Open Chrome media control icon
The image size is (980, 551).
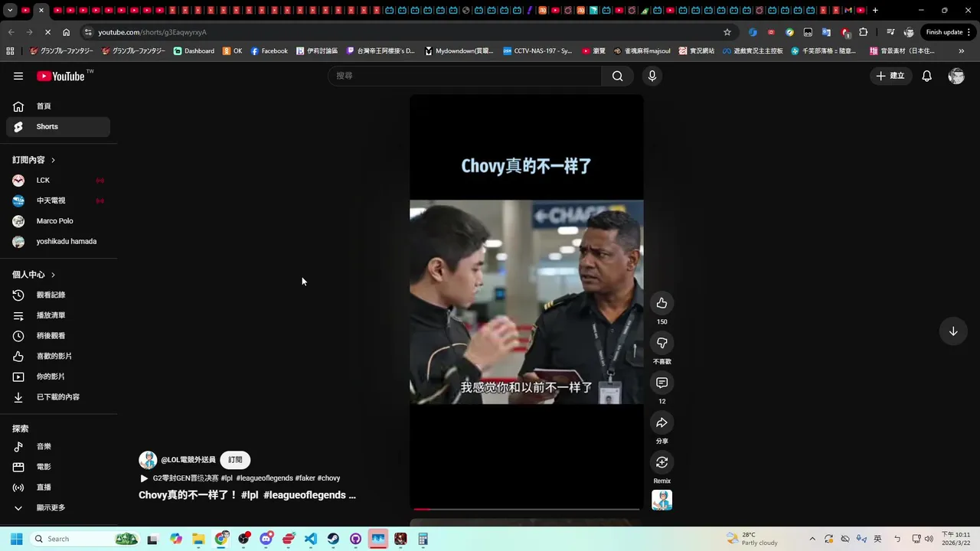coord(890,32)
